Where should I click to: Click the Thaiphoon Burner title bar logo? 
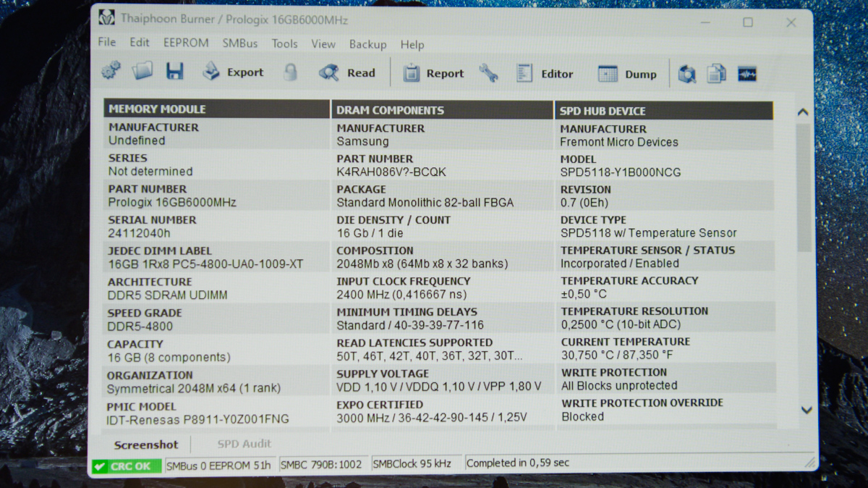click(107, 18)
